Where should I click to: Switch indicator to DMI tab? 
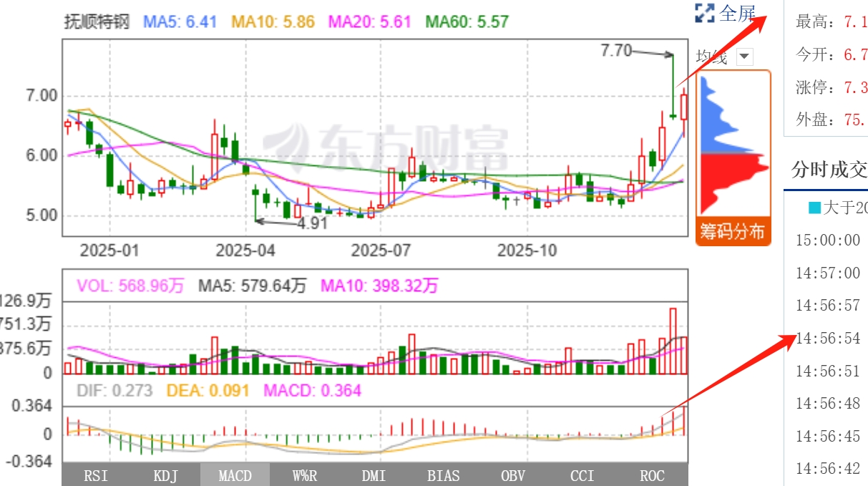374,475
